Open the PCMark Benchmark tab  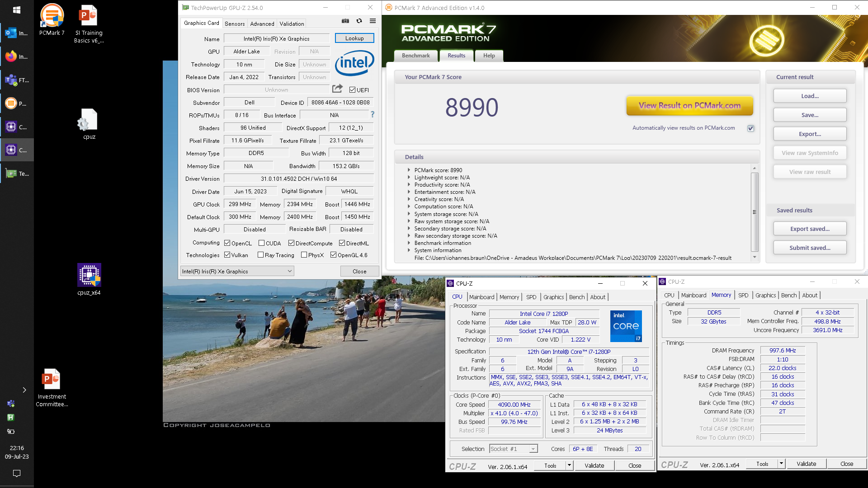[416, 56]
